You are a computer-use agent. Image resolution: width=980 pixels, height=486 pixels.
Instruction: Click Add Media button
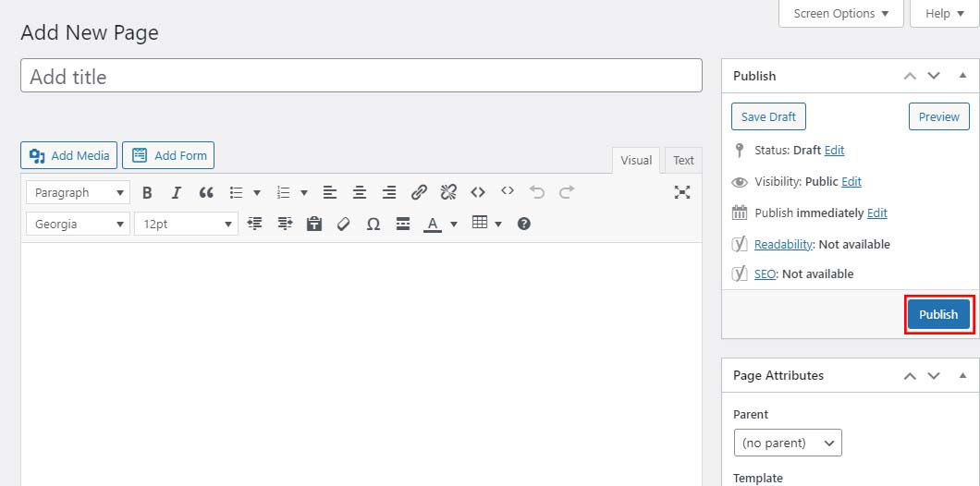tap(68, 155)
